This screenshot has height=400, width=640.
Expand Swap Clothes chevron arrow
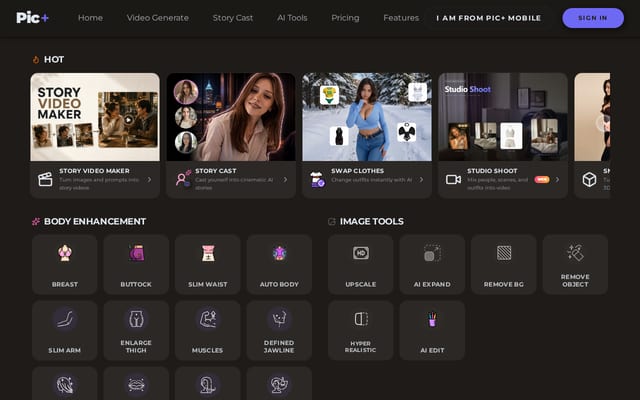(421, 180)
